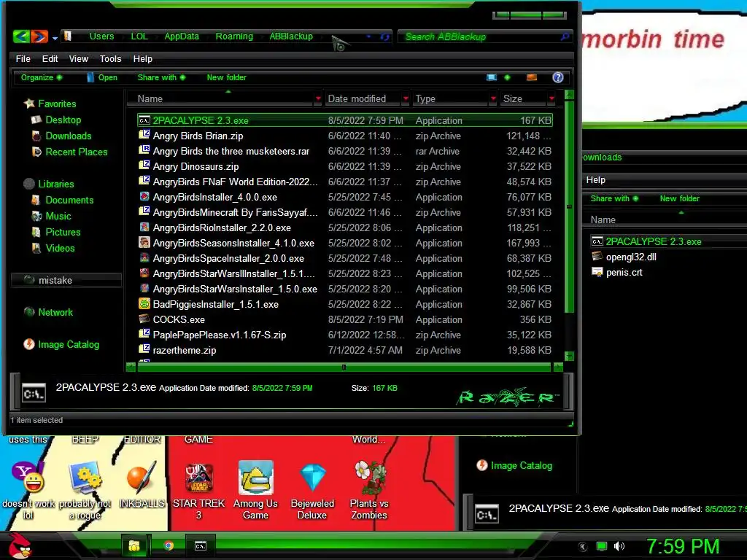Click the Roaming breadcrumb segment
This screenshot has width=747, height=560.
click(234, 36)
